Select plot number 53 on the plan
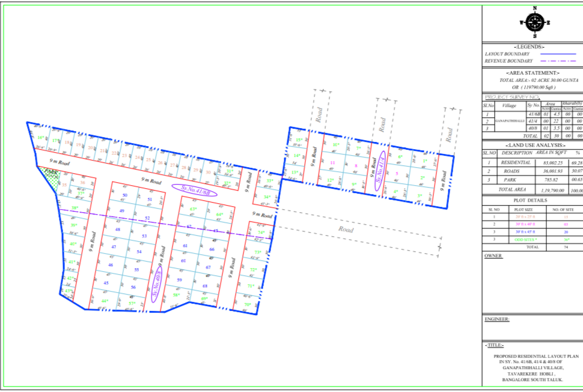The image size is (583, 392). (144, 236)
